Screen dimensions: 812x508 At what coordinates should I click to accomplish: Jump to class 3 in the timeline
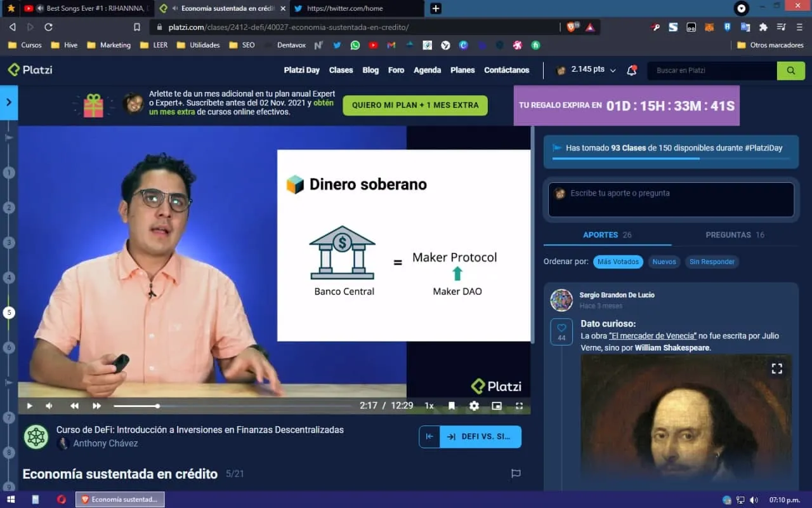[9, 243]
